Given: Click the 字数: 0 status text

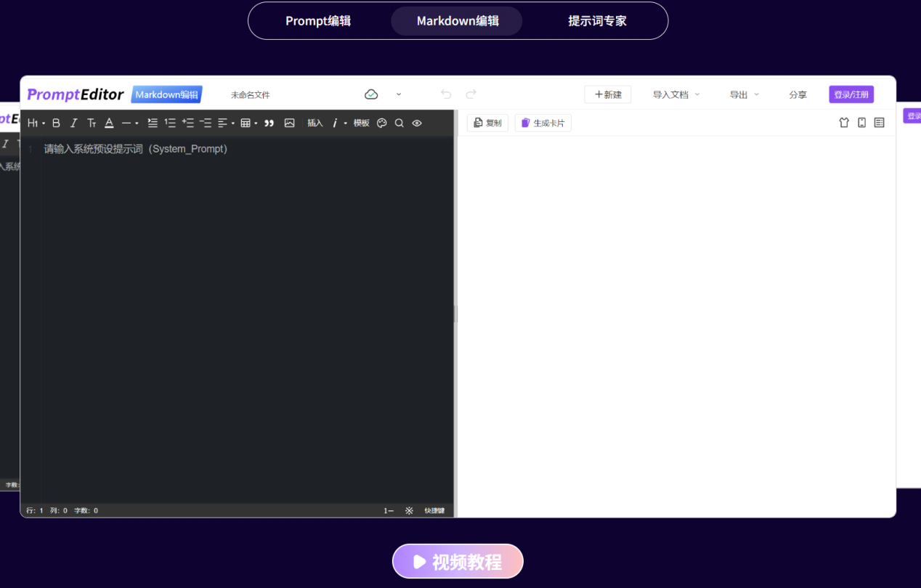Looking at the screenshot, I should [86, 510].
